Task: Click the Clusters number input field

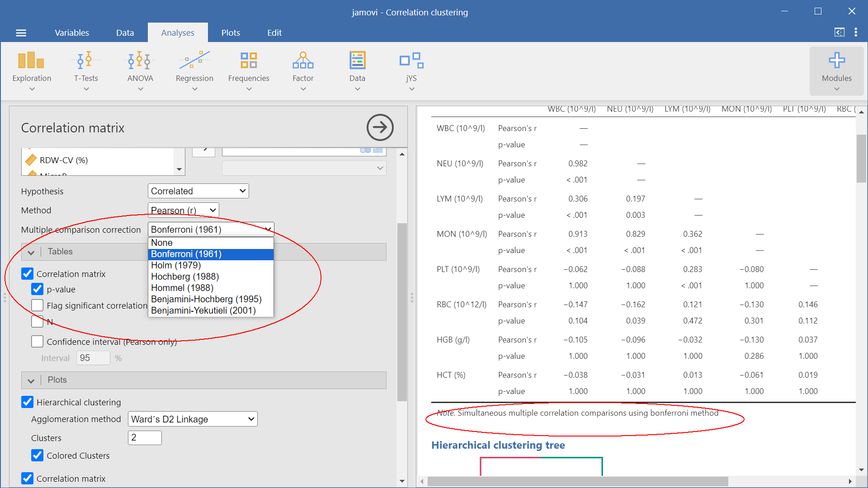Action: pos(145,437)
